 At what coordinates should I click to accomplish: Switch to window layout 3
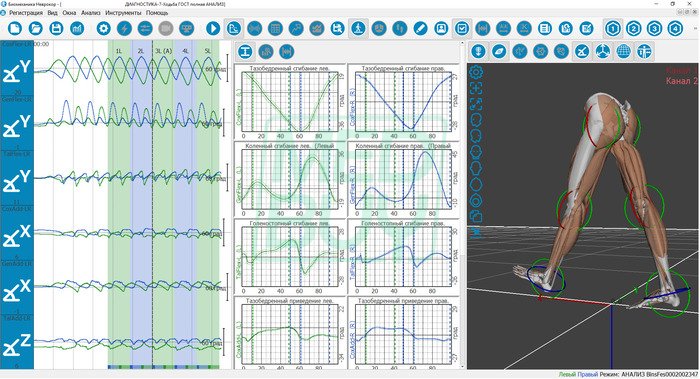pos(654,29)
